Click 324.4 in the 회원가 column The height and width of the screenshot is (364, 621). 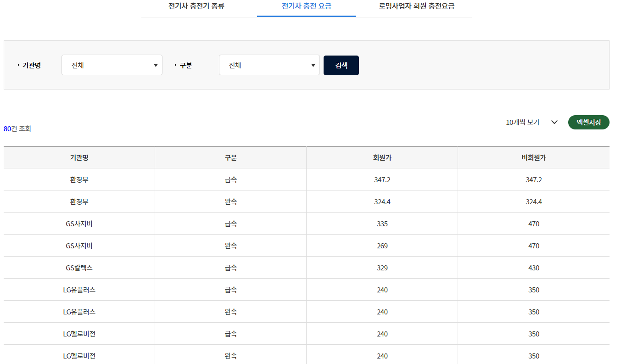tap(382, 202)
